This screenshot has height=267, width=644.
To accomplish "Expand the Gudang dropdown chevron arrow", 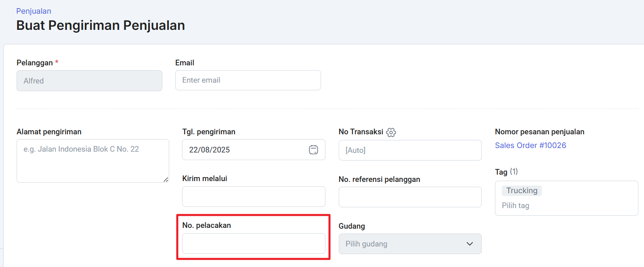I will click(x=470, y=244).
